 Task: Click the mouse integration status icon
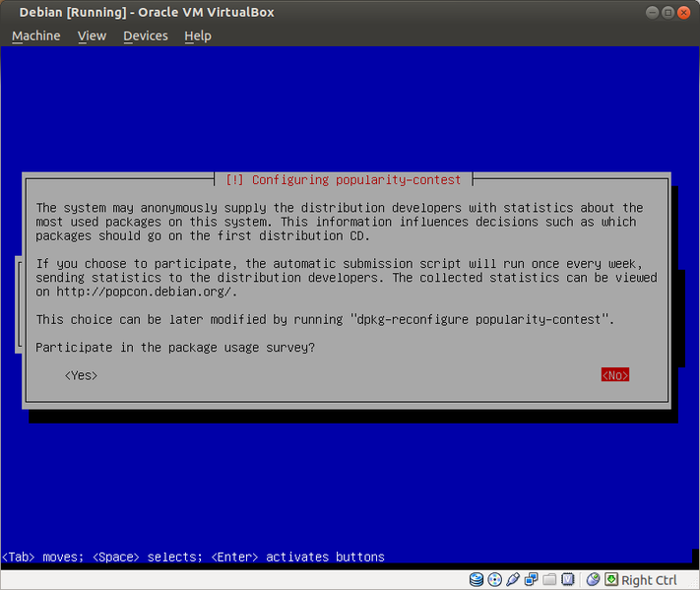click(593, 580)
